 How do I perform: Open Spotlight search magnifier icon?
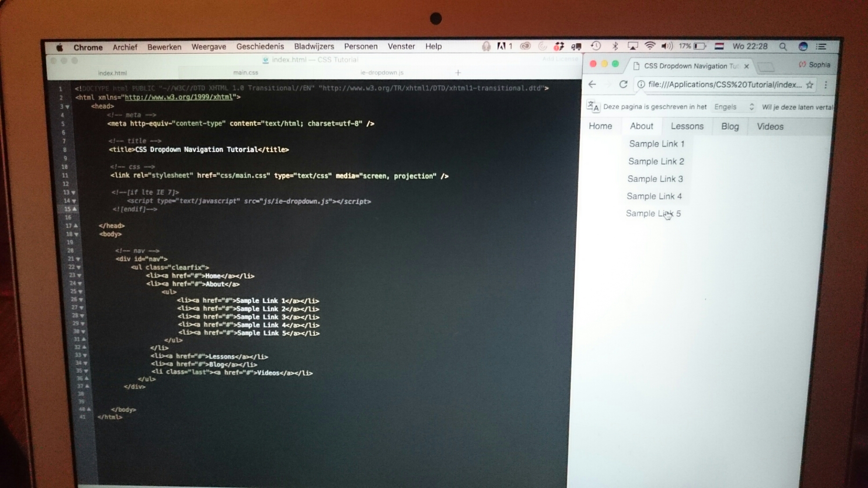[x=783, y=46]
